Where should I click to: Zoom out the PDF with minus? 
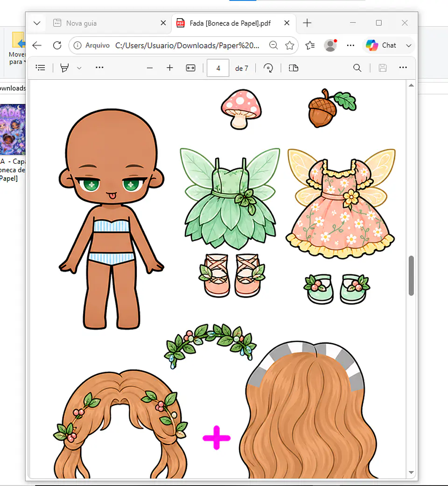click(150, 68)
